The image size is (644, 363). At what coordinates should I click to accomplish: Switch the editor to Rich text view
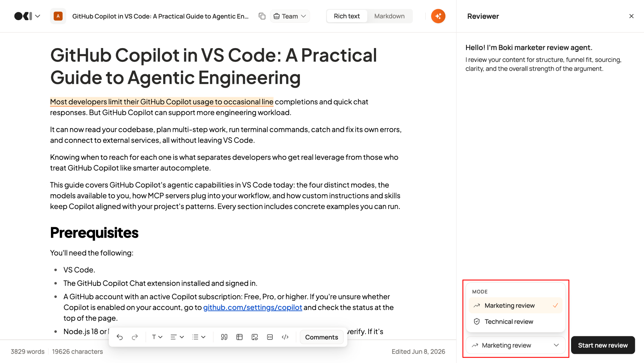(x=347, y=16)
